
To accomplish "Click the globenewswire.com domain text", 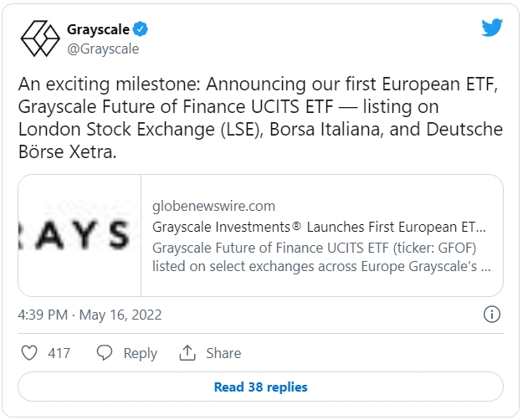I will pyautogui.click(x=213, y=206).
